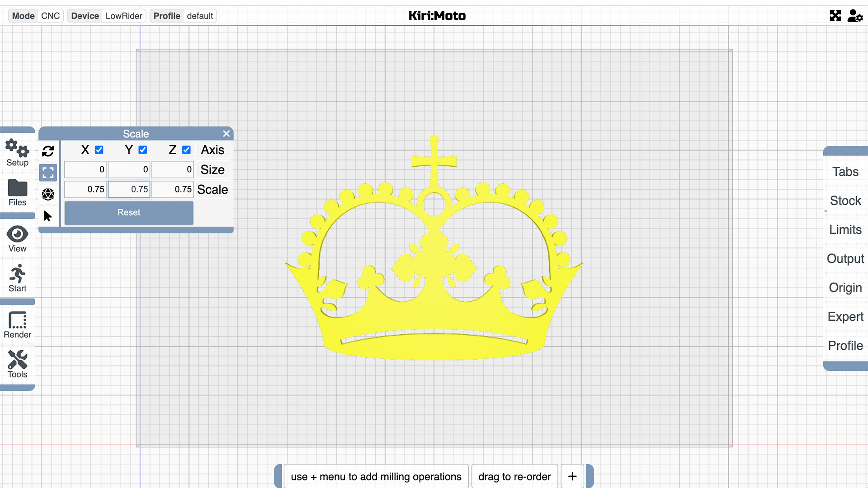868x488 pixels.
Task: Click the Start running-man icon
Action: (x=17, y=278)
